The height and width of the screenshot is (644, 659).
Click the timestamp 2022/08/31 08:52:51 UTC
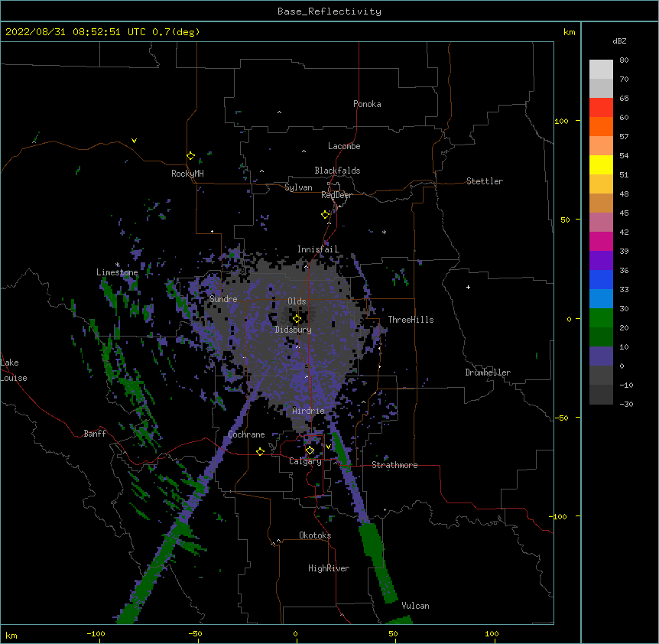[x=75, y=32]
